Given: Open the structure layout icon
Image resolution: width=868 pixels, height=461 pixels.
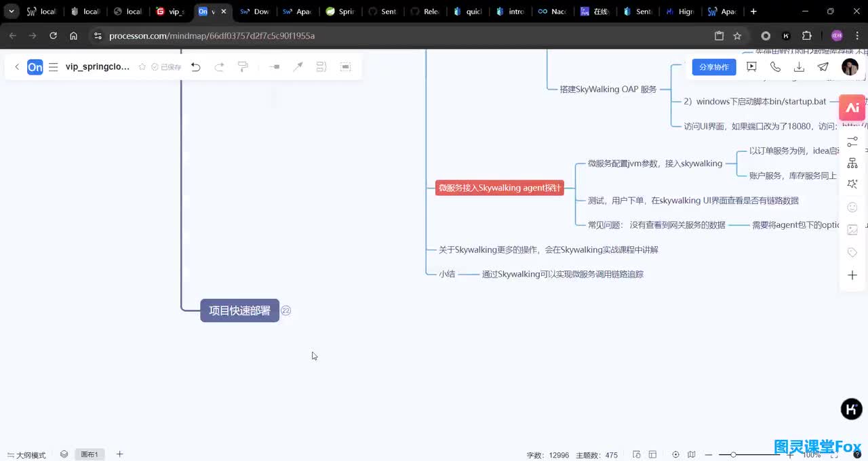Looking at the screenshot, I should (x=852, y=163).
